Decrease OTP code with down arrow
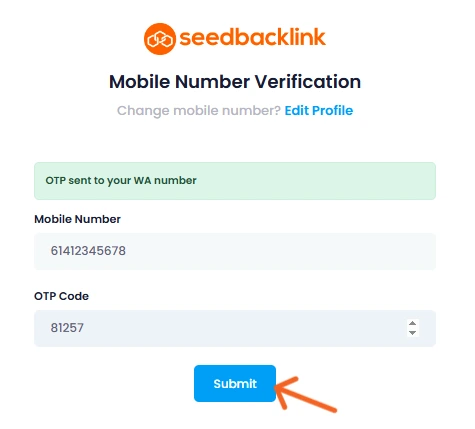 pyautogui.click(x=412, y=333)
